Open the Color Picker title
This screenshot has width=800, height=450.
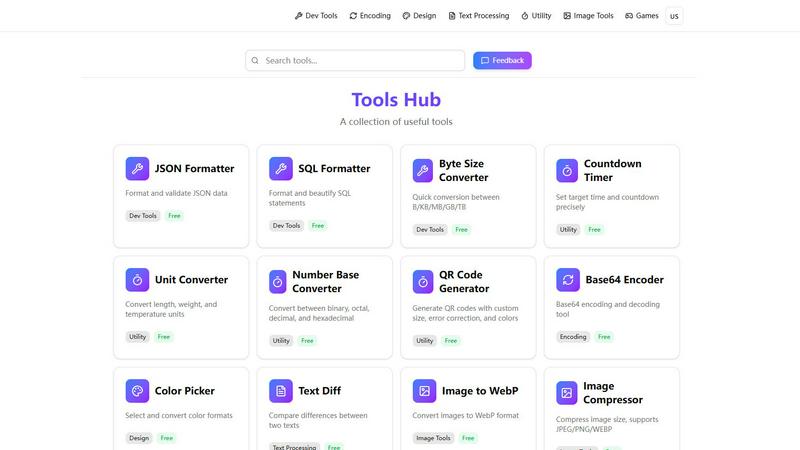[185, 391]
